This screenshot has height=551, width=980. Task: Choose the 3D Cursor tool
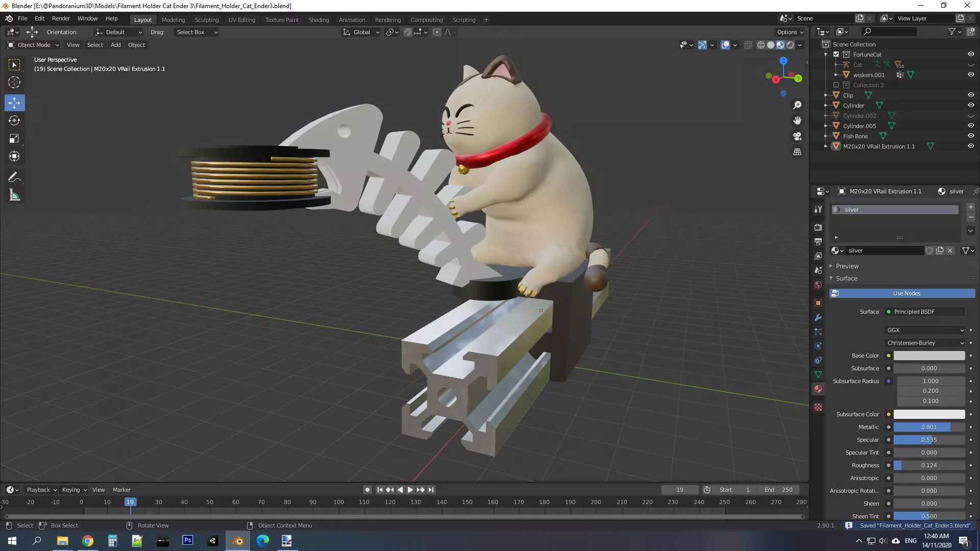tap(14, 83)
